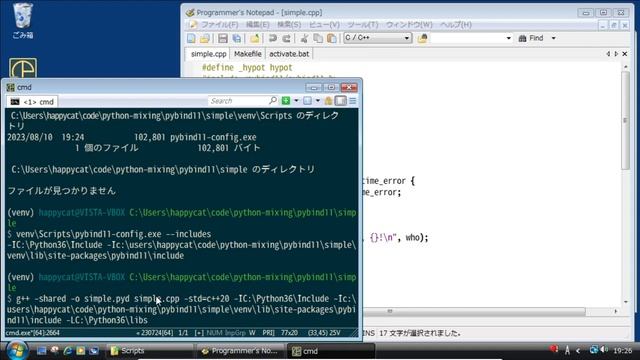Switch to the simple.cpp tab
This screenshot has height=360, width=640.
tap(208, 54)
